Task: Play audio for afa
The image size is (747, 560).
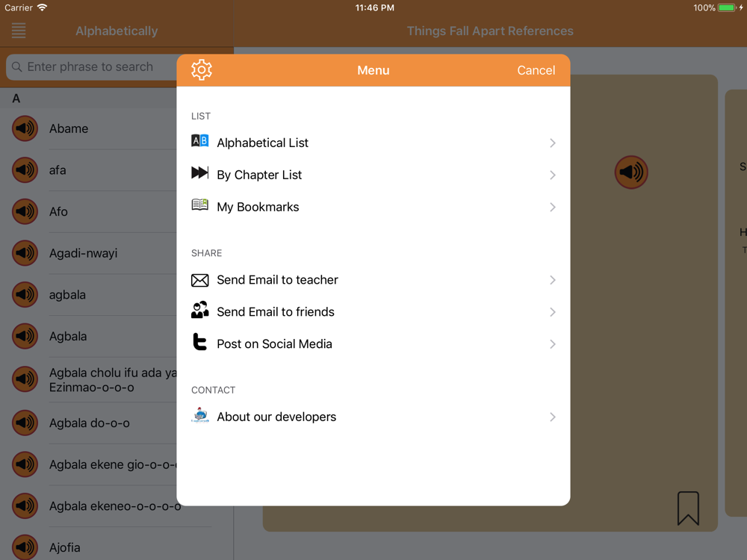Action: tap(25, 170)
